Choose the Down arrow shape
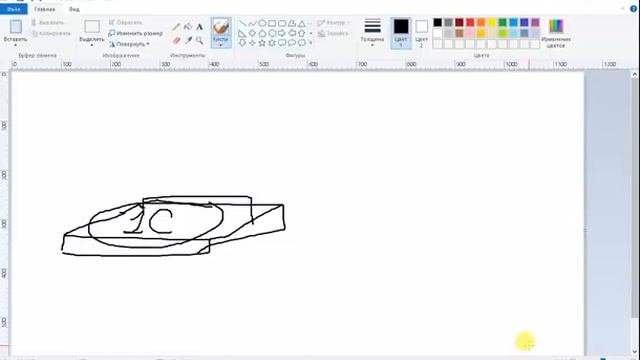 pyautogui.click(x=242, y=42)
